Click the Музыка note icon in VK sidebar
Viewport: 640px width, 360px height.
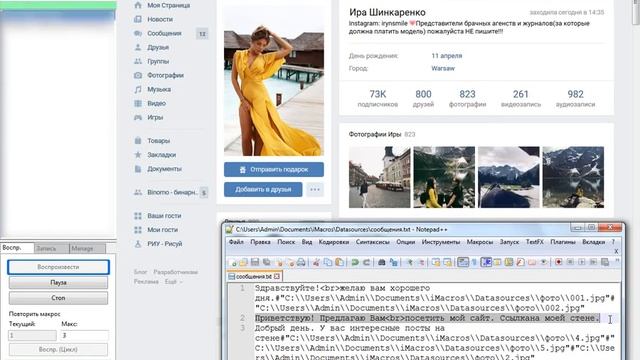pyautogui.click(x=138, y=89)
